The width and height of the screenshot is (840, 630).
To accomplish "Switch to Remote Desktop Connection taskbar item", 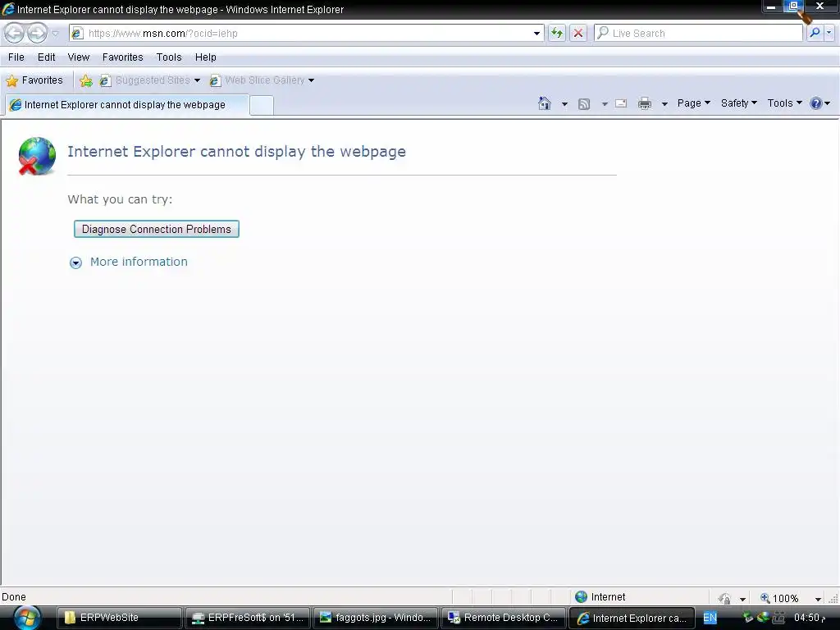I will (x=503, y=618).
